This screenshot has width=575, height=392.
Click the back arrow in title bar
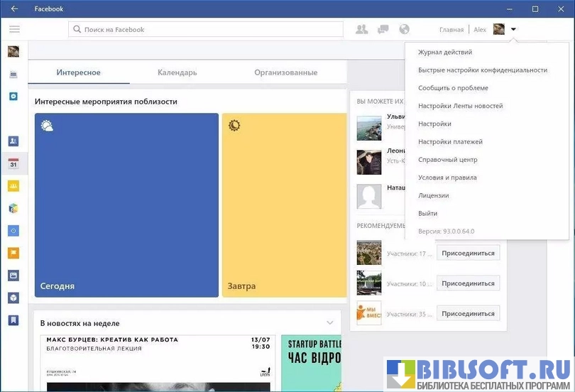(x=14, y=9)
